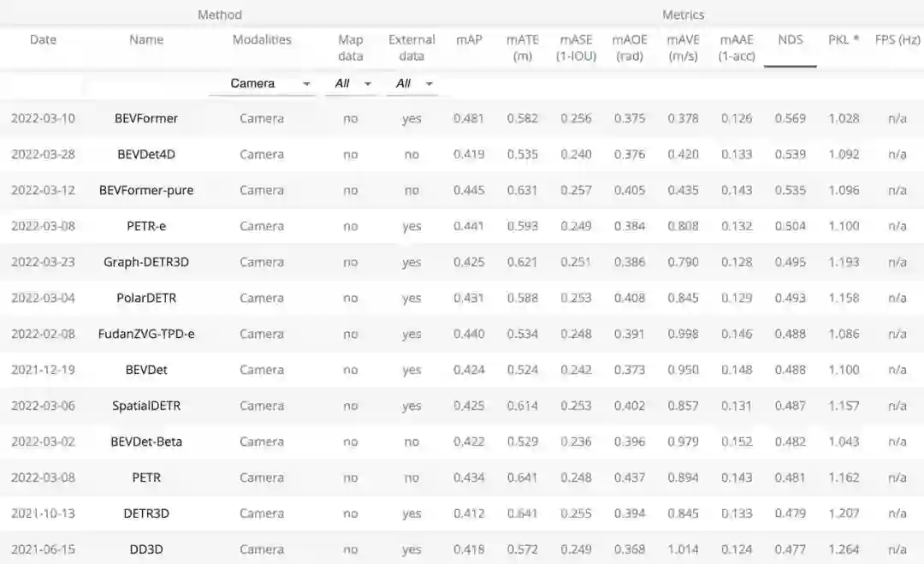This screenshot has height=564, width=924.
Task: Sort by the PKL column header
Action: click(844, 40)
